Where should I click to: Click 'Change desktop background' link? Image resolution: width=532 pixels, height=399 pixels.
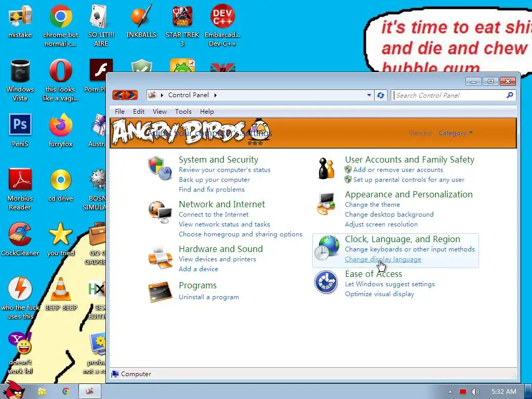389,215
